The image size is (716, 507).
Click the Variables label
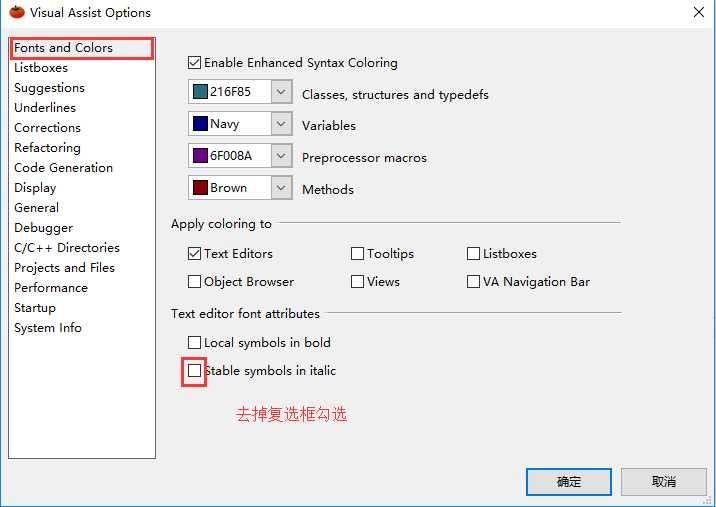[329, 126]
